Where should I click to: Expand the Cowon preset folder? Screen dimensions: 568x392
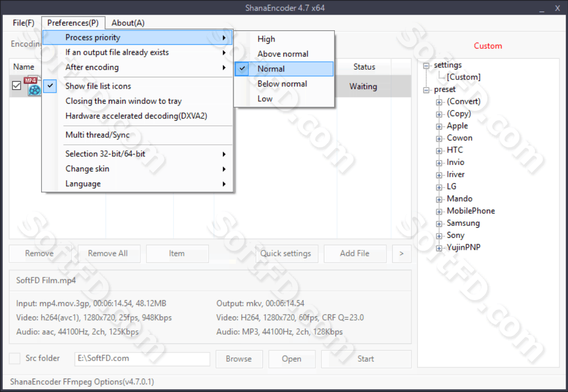click(x=439, y=138)
